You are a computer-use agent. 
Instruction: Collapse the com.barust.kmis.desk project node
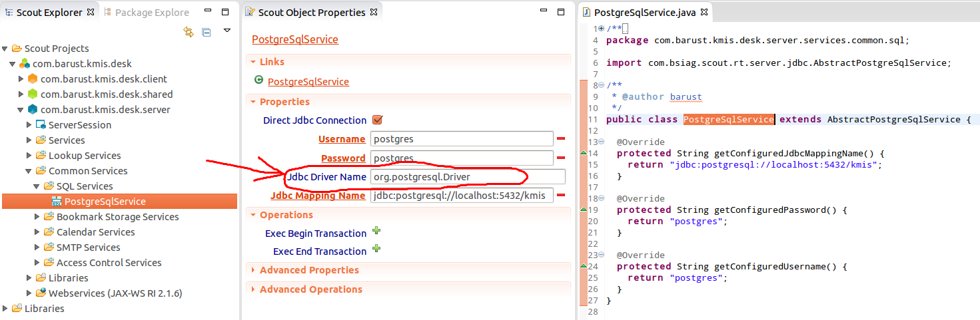coord(13,64)
